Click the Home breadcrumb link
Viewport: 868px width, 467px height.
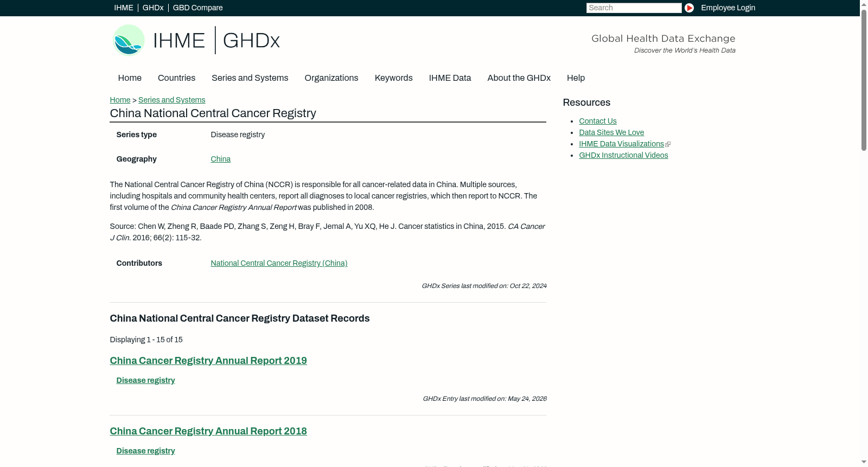click(120, 100)
